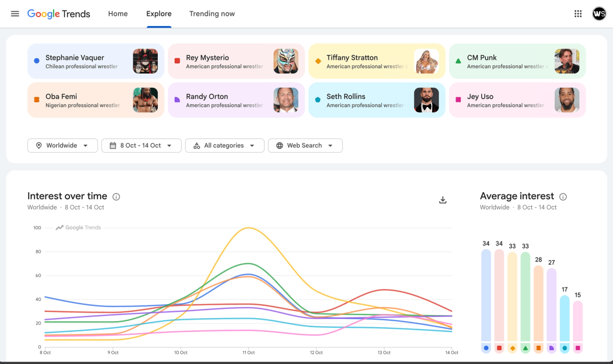Open the All categories dropdown
This screenshot has height=364, width=613.
click(x=225, y=145)
